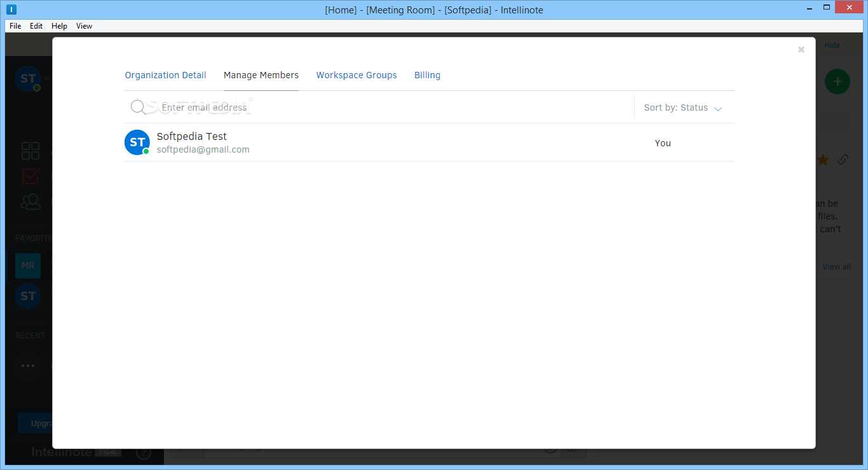Screen dimensions: 868x470
Task: Open the Edit menu
Action: coord(36,26)
